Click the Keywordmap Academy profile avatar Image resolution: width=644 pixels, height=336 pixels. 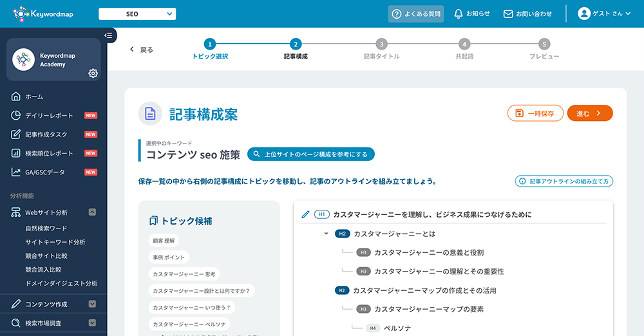pyautogui.click(x=23, y=60)
